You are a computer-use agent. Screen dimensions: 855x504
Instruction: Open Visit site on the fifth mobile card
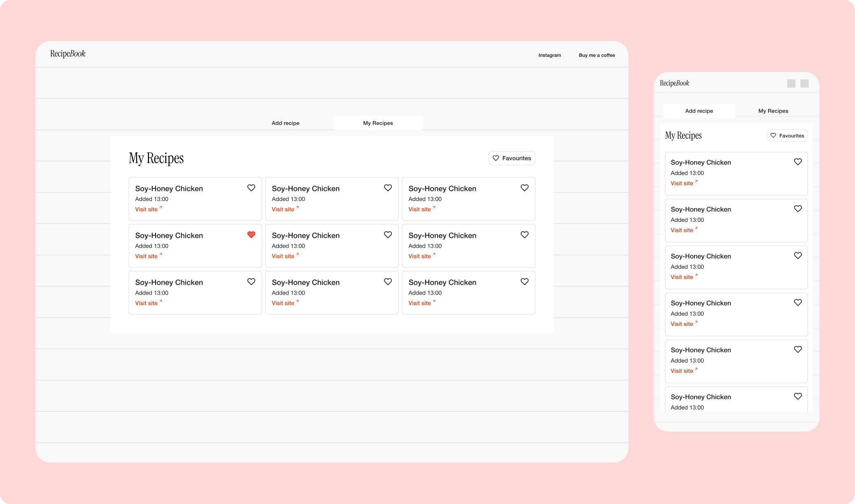click(684, 371)
